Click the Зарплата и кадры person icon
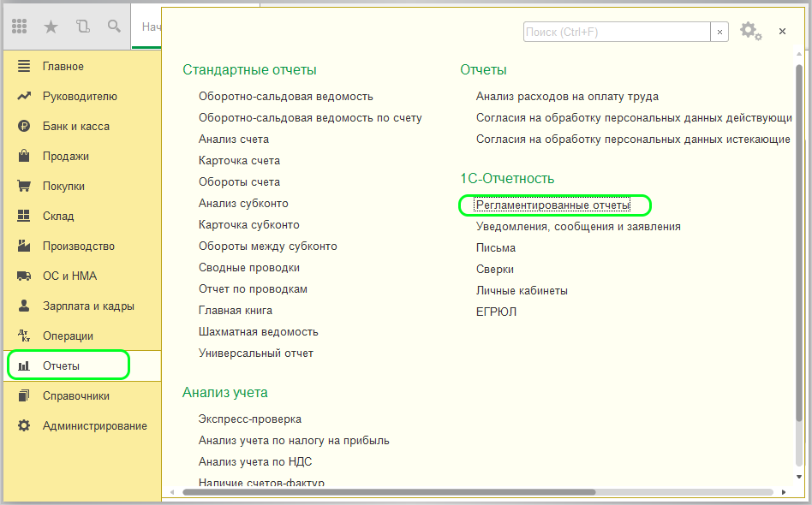This screenshot has width=812, height=505. 24,306
